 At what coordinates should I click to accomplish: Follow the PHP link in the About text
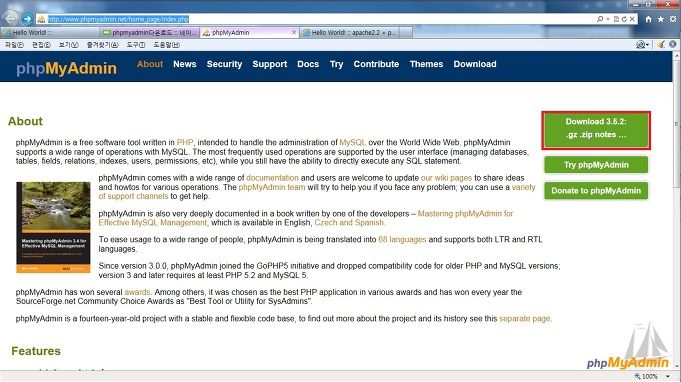[185, 142]
